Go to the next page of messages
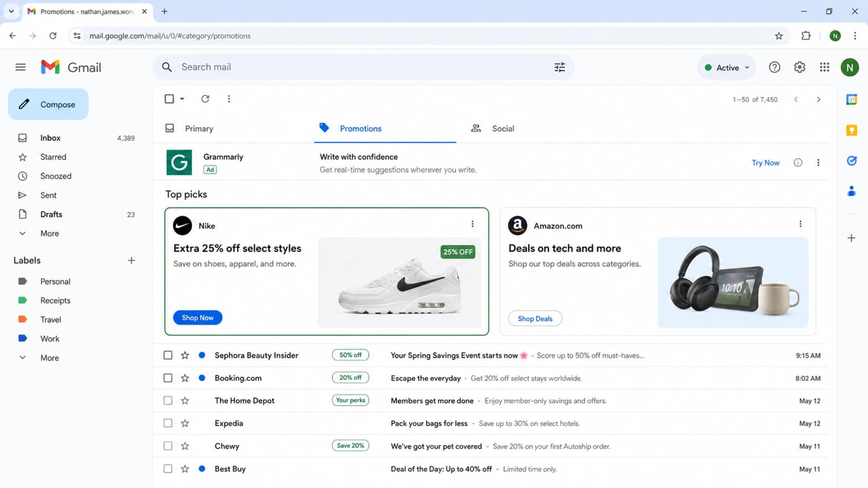This screenshot has width=868, height=488. (818, 99)
